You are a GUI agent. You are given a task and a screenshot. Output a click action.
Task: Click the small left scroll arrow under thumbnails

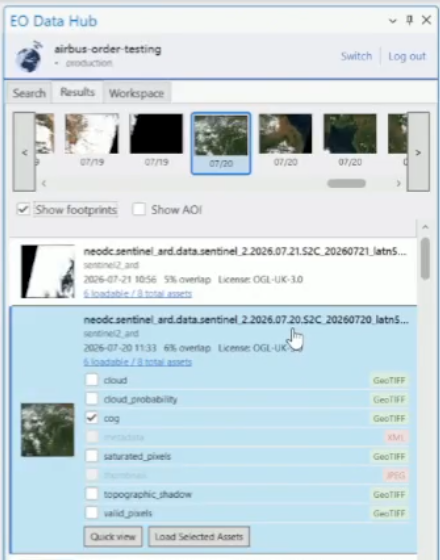click(x=44, y=184)
